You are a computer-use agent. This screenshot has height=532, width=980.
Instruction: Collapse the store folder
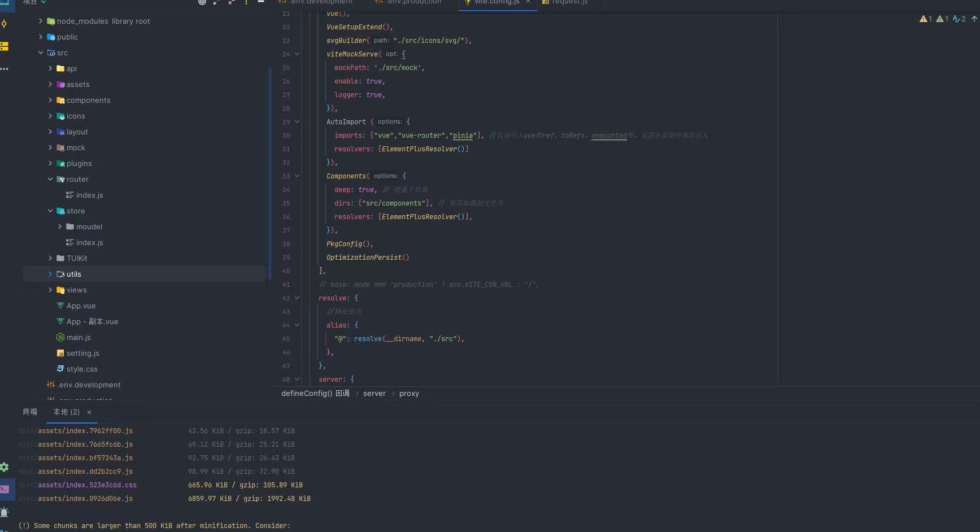(x=50, y=211)
